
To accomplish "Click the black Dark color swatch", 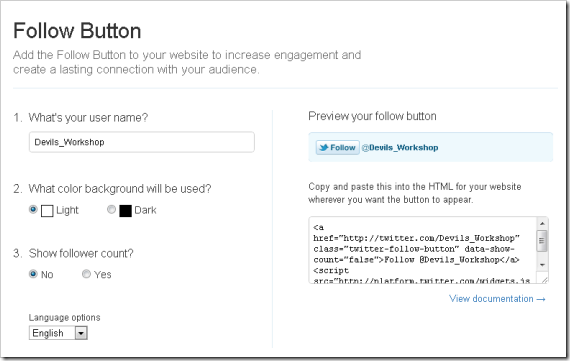I will click(x=125, y=211).
